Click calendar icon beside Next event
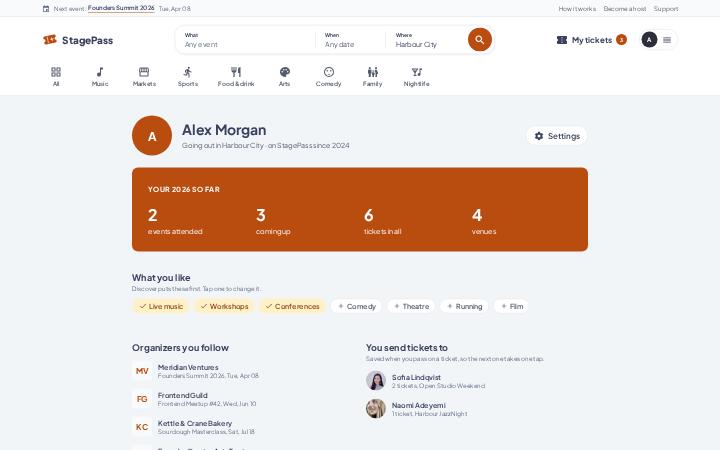The width and height of the screenshot is (720, 450). 46,9
